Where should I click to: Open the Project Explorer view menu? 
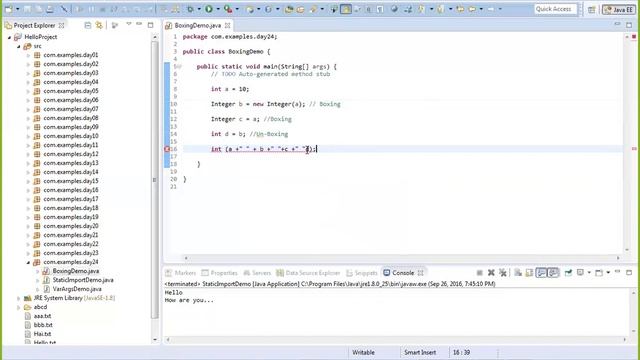pyautogui.click(x=129, y=24)
